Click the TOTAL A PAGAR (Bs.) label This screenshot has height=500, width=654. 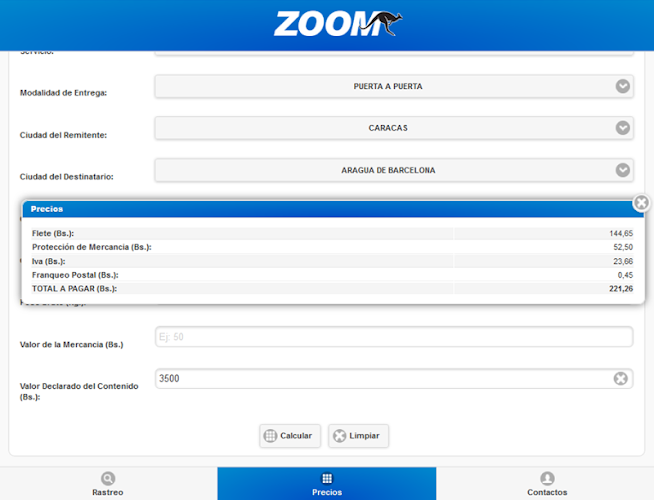click(x=75, y=289)
